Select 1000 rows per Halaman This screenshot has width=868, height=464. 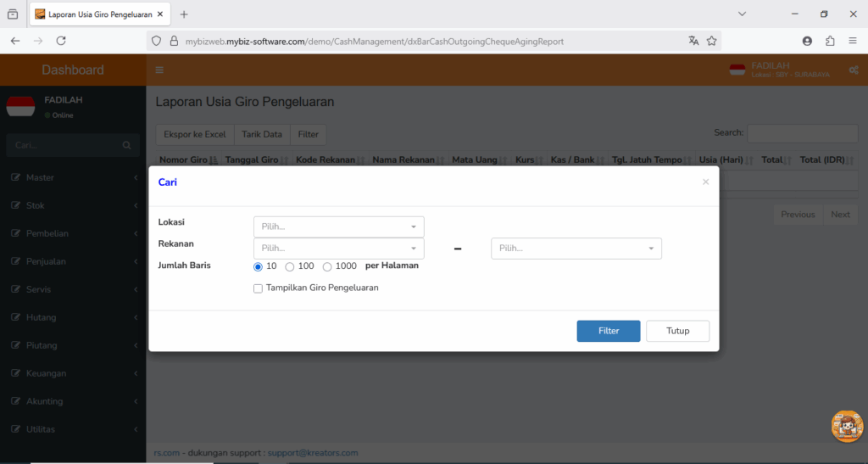327,267
